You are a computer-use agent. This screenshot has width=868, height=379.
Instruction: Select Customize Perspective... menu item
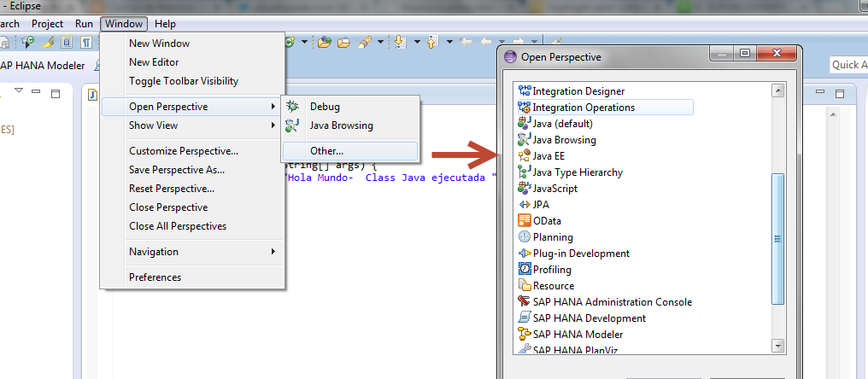tap(192, 150)
